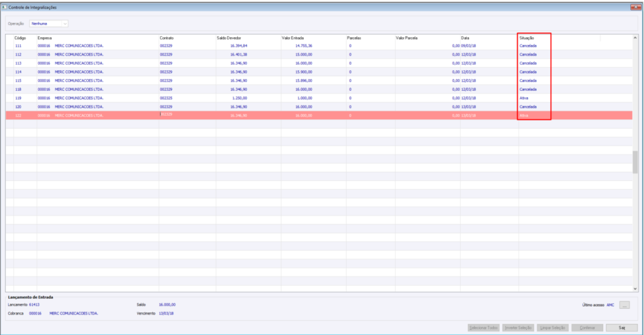Select the row with Código 111
The height and width of the screenshot is (335, 644).
[319, 46]
